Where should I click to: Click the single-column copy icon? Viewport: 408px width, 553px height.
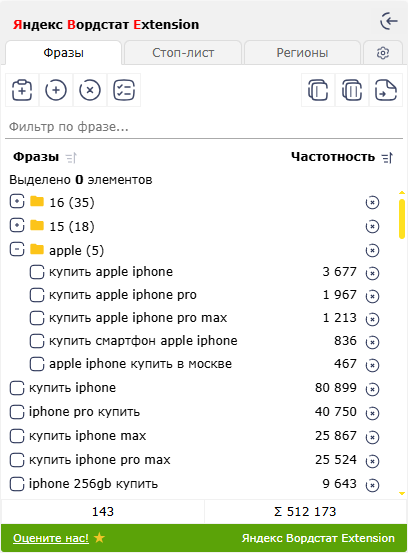tap(318, 90)
